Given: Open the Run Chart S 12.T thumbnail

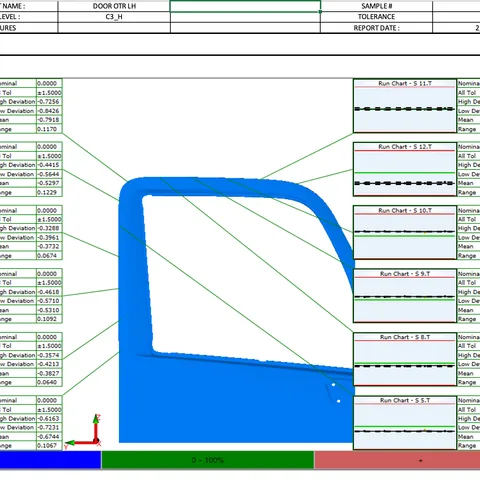Looking at the screenshot, I should 405,169.
